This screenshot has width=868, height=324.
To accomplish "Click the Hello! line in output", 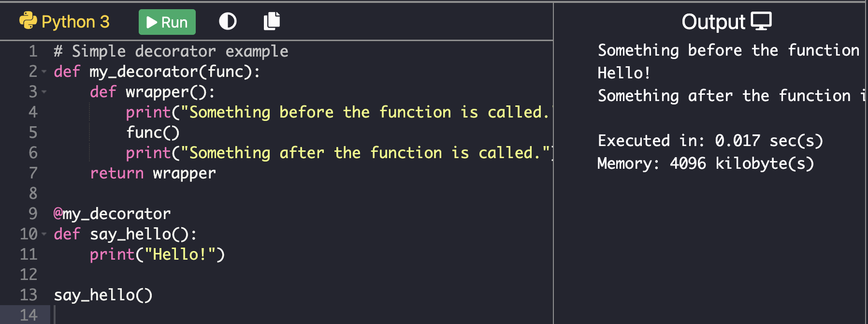I will coord(623,73).
